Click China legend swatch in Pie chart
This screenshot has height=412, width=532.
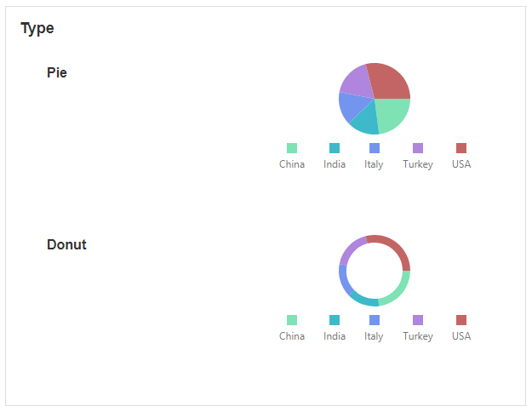[x=292, y=148]
